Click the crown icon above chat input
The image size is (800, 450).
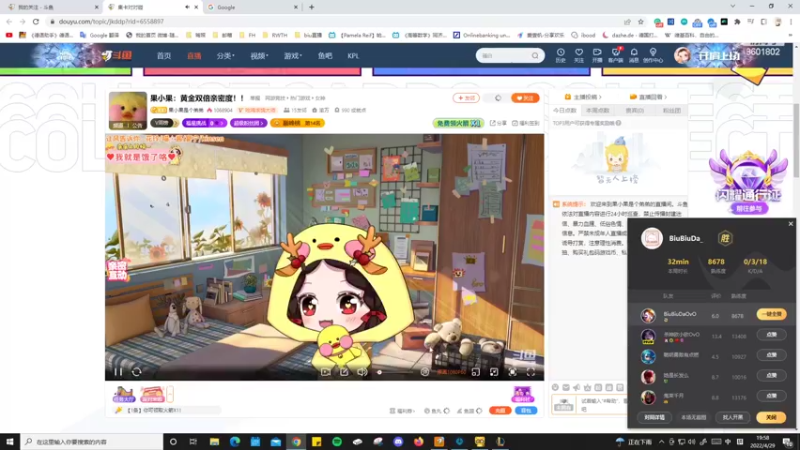tap(587, 388)
